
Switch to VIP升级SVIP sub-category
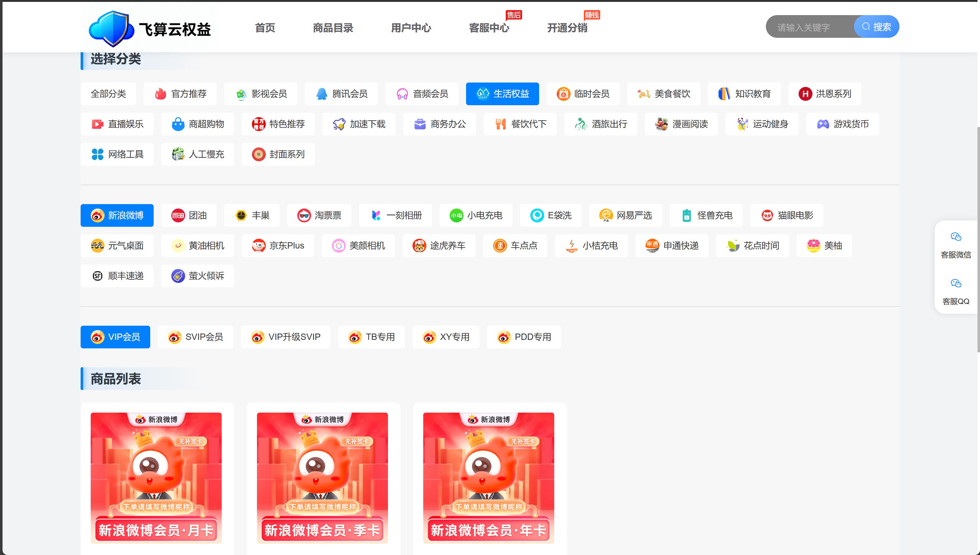(285, 337)
